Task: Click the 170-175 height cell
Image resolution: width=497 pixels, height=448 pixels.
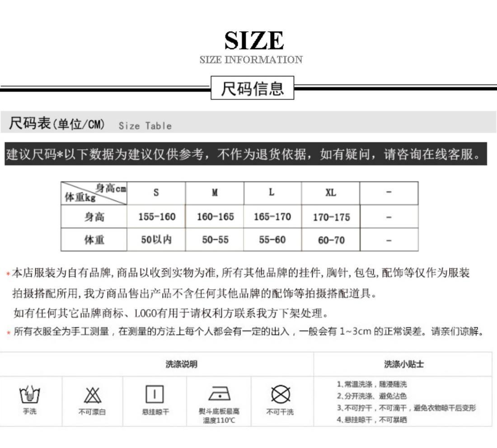Action: 331,217
